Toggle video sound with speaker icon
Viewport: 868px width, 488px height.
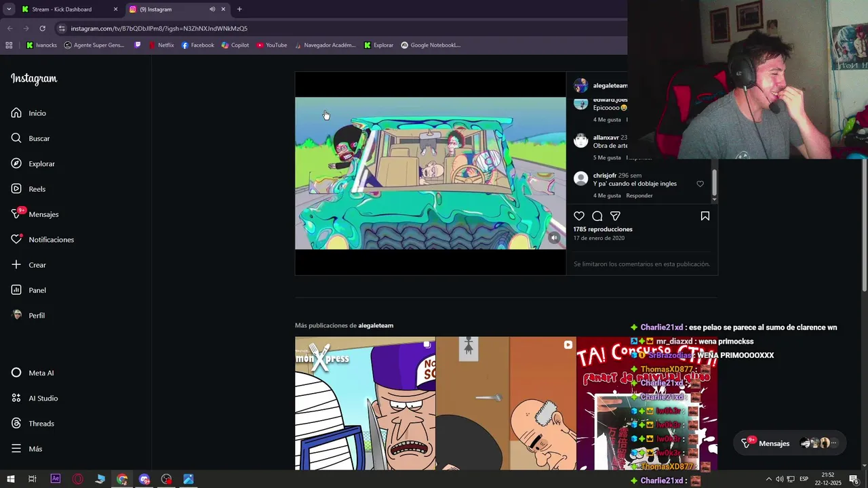click(554, 237)
